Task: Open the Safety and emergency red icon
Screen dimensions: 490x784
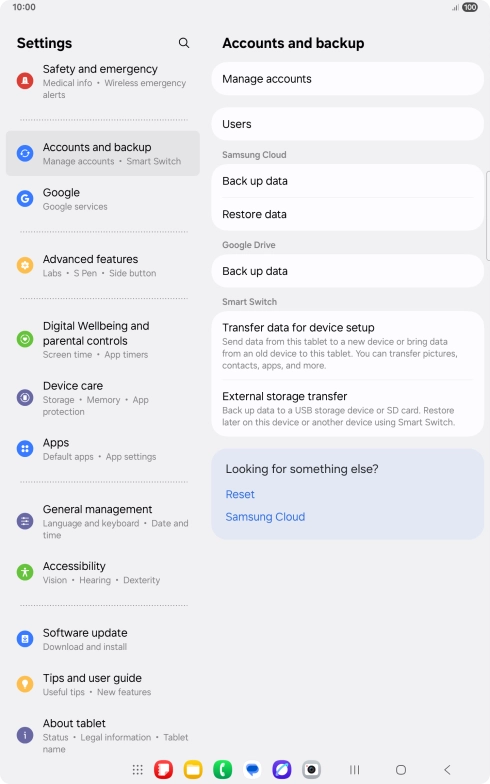Action: (25, 80)
